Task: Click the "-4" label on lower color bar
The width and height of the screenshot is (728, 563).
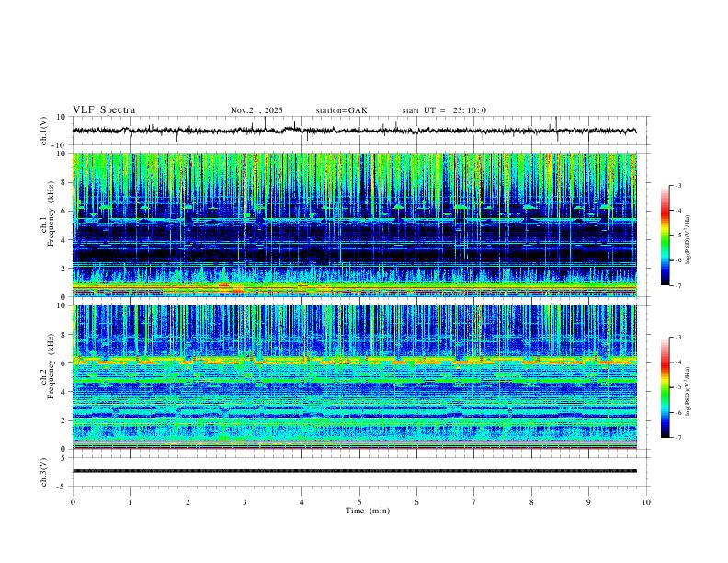Action: 677,362
